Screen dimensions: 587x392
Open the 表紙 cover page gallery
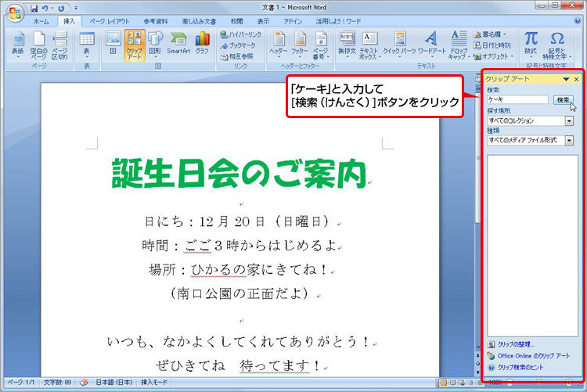pyautogui.click(x=17, y=45)
